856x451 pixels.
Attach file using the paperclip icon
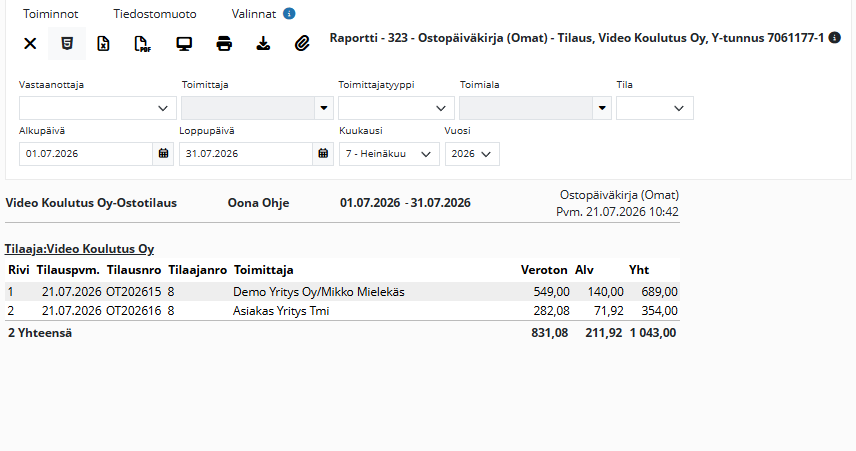[x=302, y=43]
